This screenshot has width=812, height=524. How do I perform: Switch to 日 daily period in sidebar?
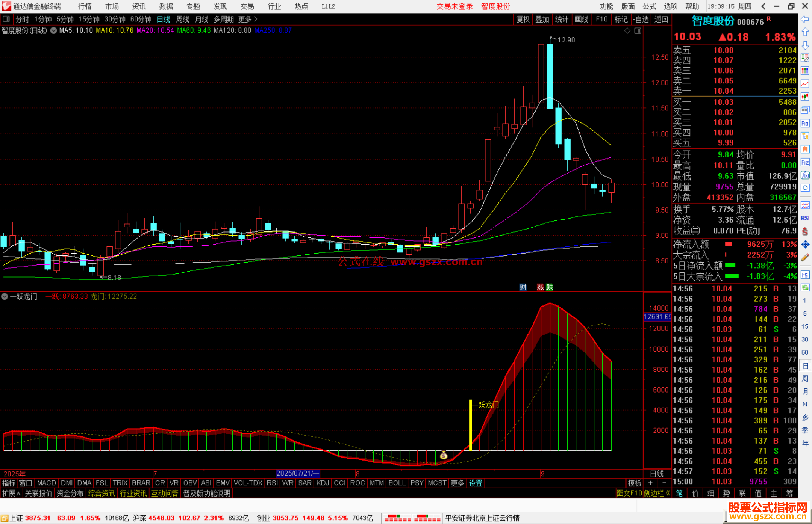point(805,366)
